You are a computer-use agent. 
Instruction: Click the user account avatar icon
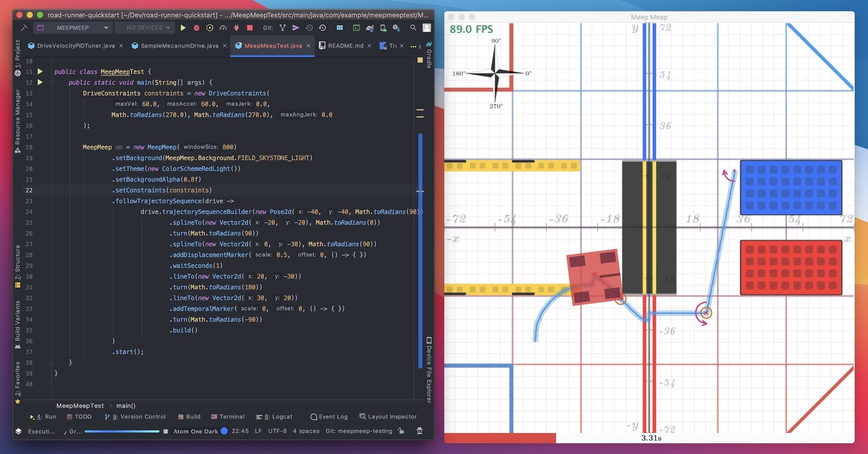(426, 28)
